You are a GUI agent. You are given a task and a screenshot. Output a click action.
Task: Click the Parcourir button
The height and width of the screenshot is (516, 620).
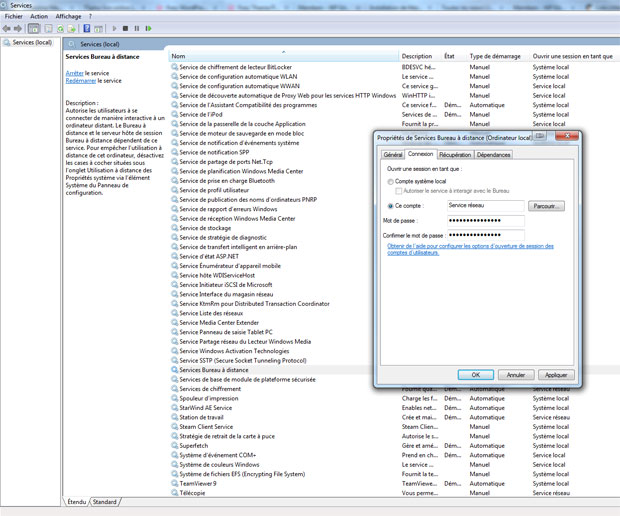click(546, 206)
